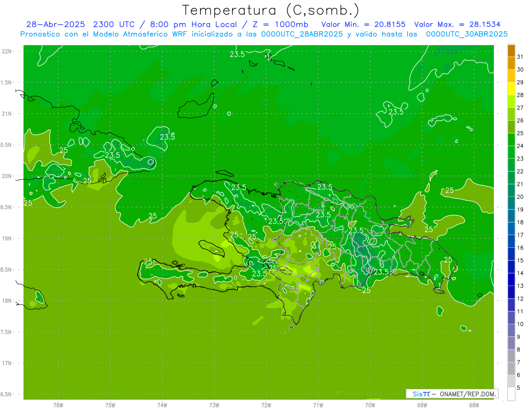
Task: Click the "19N" latitude label
Action: [x=7, y=239]
